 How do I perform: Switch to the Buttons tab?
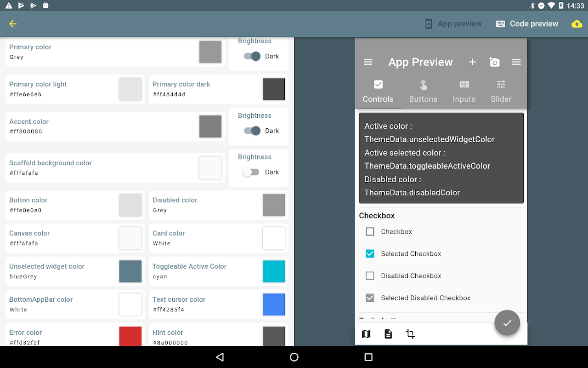coord(423,91)
